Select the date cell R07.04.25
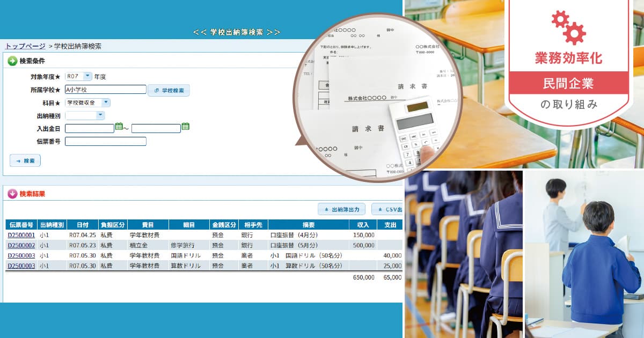The width and height of the screenshot is (644, 338). [x=82, y=235]
